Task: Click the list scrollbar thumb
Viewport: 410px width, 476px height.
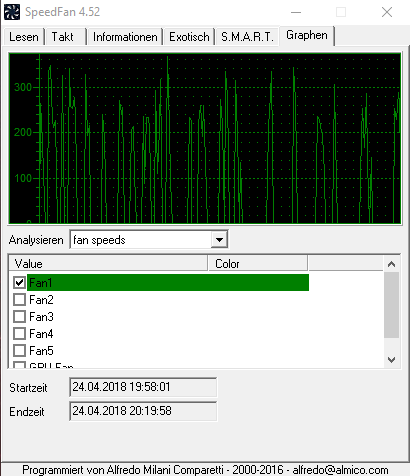Action: pos(391,305)
